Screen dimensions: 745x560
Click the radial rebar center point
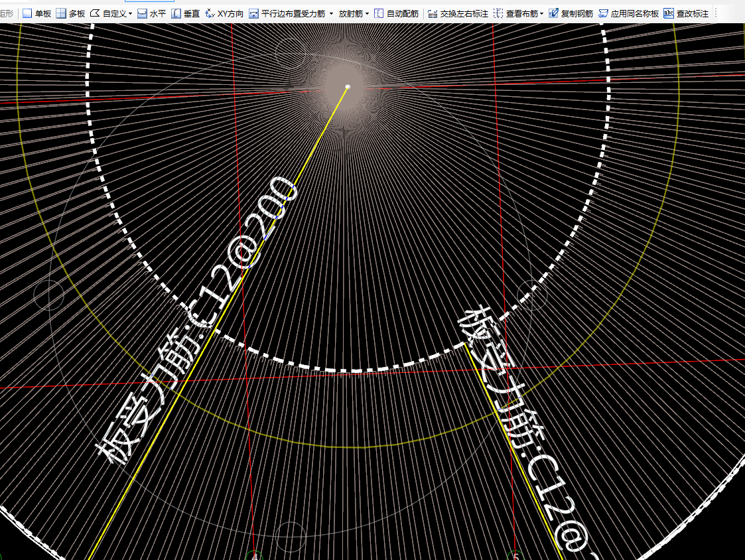tap(348, 86)
